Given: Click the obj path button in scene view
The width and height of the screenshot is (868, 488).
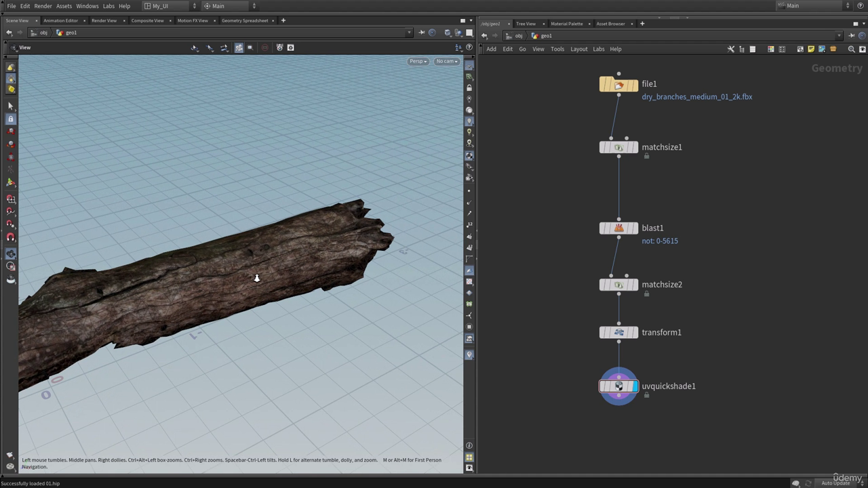Looking at the screenshot, I should click(x=39, y=33).
